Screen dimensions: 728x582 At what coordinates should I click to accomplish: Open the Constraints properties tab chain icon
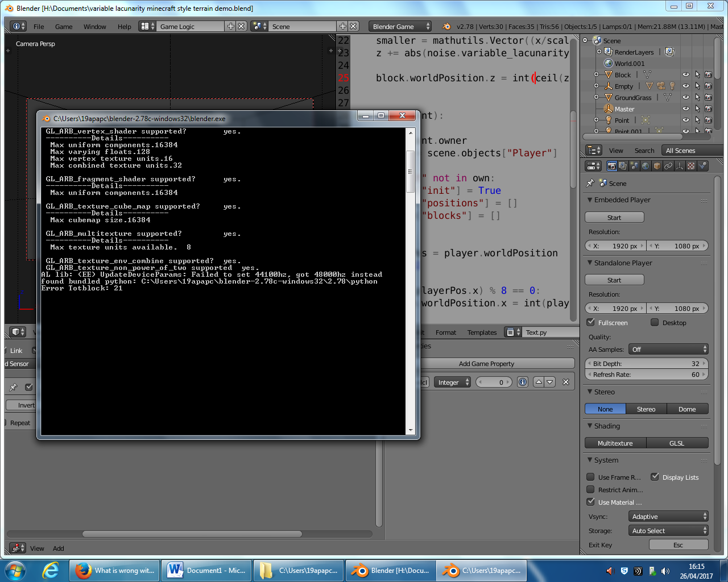[668, 166]
